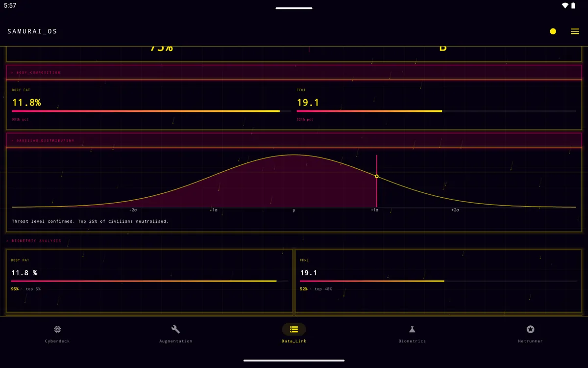Tap the yellow status dot in the header
Screen dimensions: 588x368
point(553,31)
